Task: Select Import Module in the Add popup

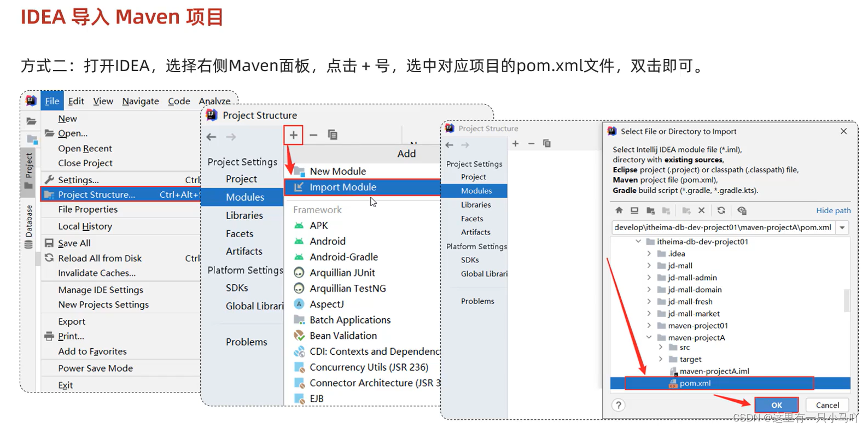Action: click(x=362, y=187)
